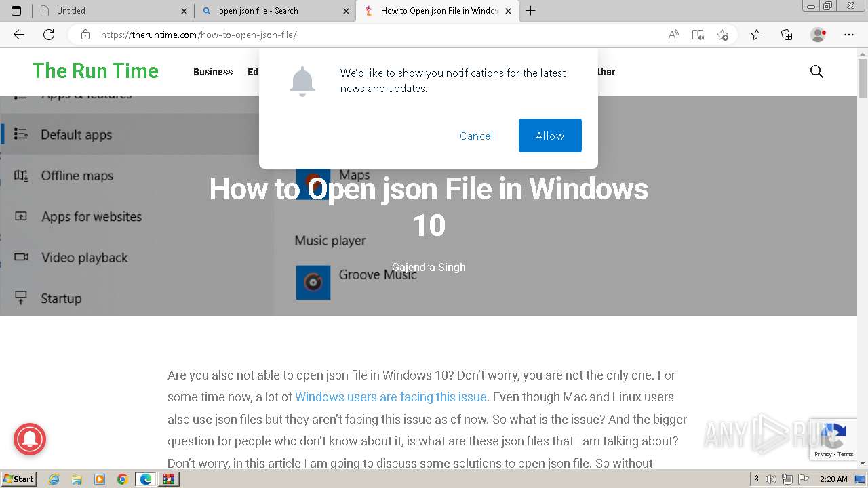Click the address bar URL field
This screenshot has height=488, width=868.
380,35
